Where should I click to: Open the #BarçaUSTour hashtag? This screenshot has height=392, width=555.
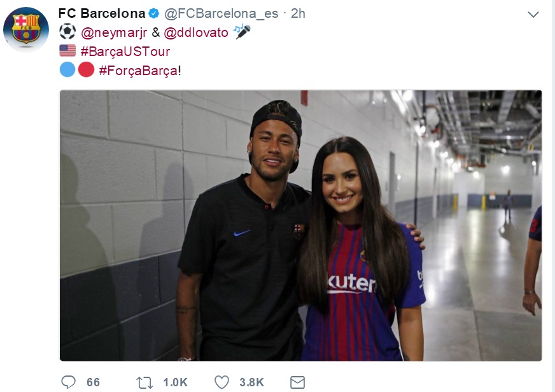point(125,52)
